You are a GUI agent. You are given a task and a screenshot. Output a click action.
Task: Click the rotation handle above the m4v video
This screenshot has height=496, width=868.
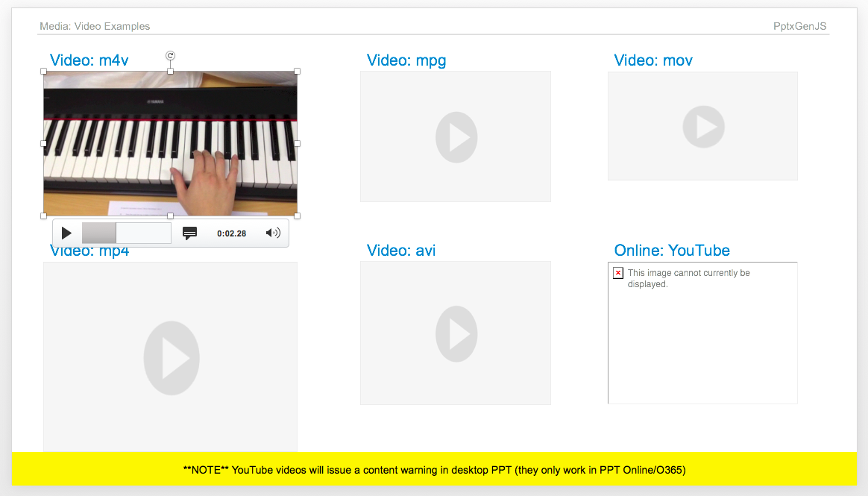[x=170, y=56]
